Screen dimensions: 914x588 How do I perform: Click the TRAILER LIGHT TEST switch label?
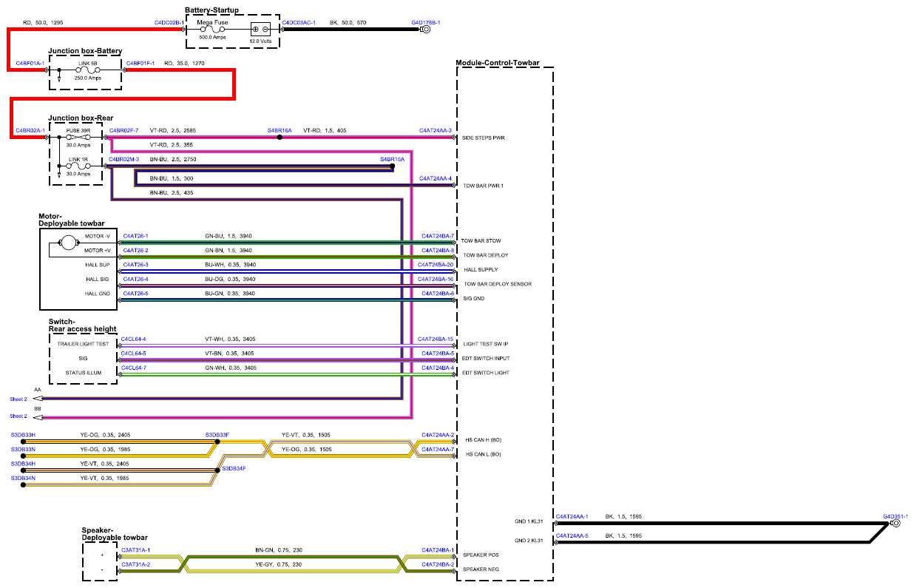(x=83, y=344)
